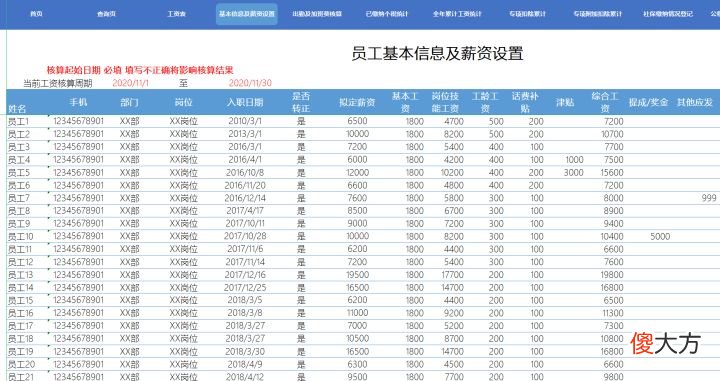
Task: Click the 员工5 name cell
Action: 19,173
